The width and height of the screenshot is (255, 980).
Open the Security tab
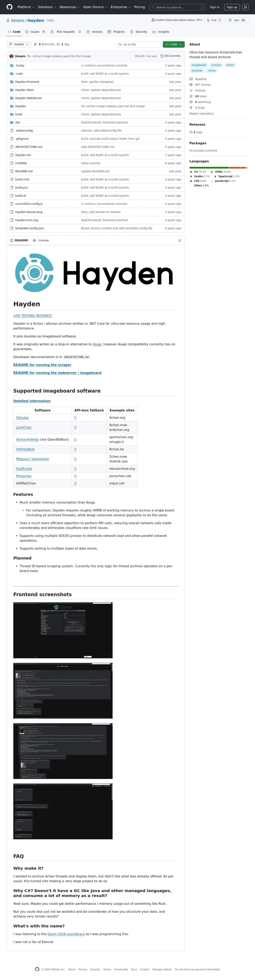click(139, 32)
